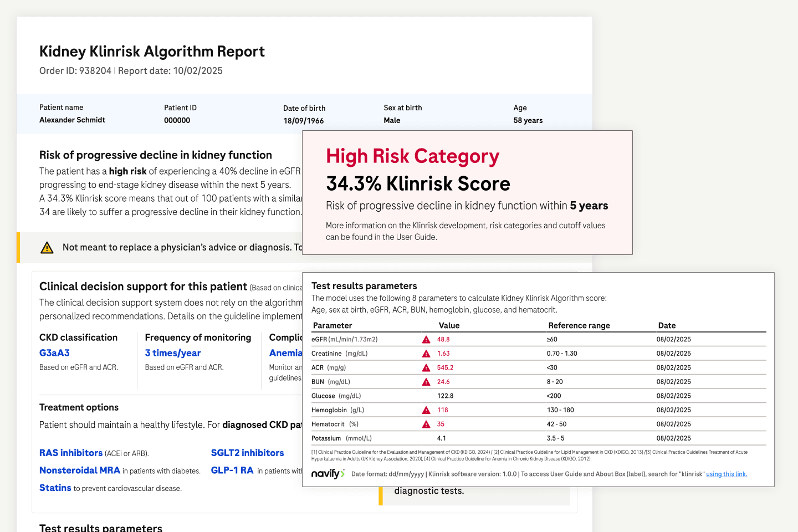Click the 'Parameter' column header
Image resolution: width=798 pixels, height=532 pixels.
[332, 325]
